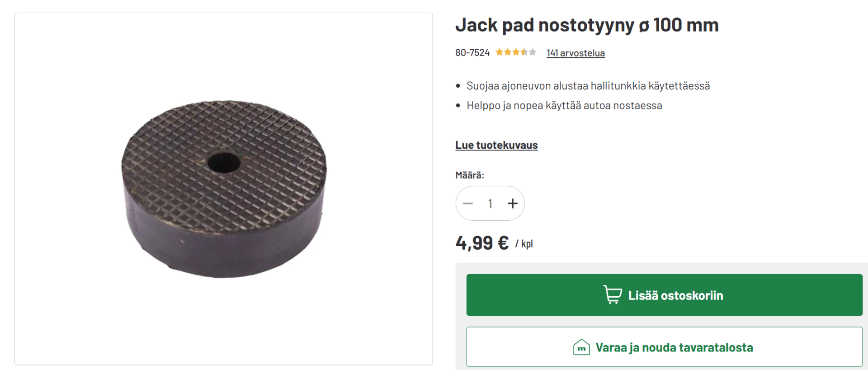Enlarge the jack pad product image
This screenshot has width=868, height=370.
tap(223, 189)
